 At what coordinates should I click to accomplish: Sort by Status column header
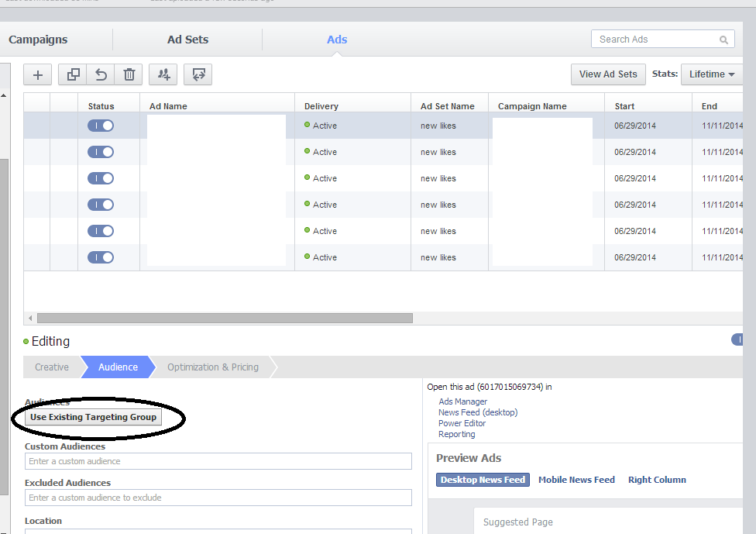[101, 106]
